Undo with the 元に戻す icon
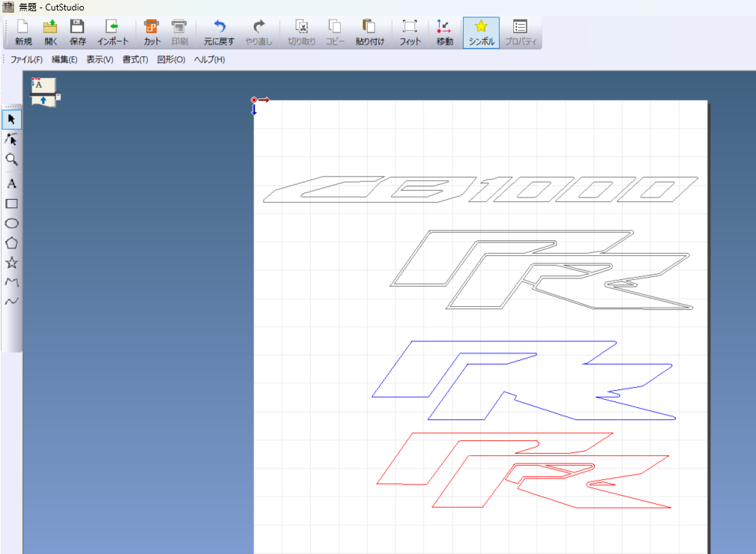Image resolution: width=756 pixels, height=554 pixels. (219, 33)
